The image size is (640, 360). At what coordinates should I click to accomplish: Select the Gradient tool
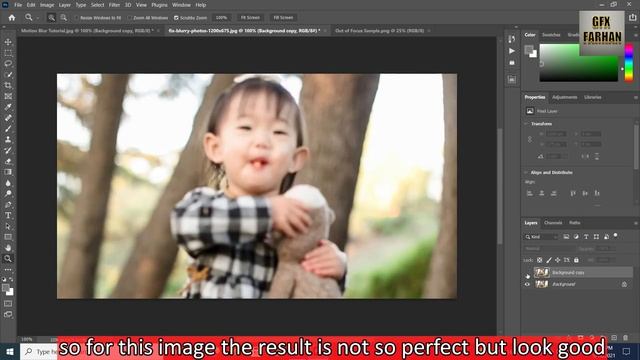point(8,172)
